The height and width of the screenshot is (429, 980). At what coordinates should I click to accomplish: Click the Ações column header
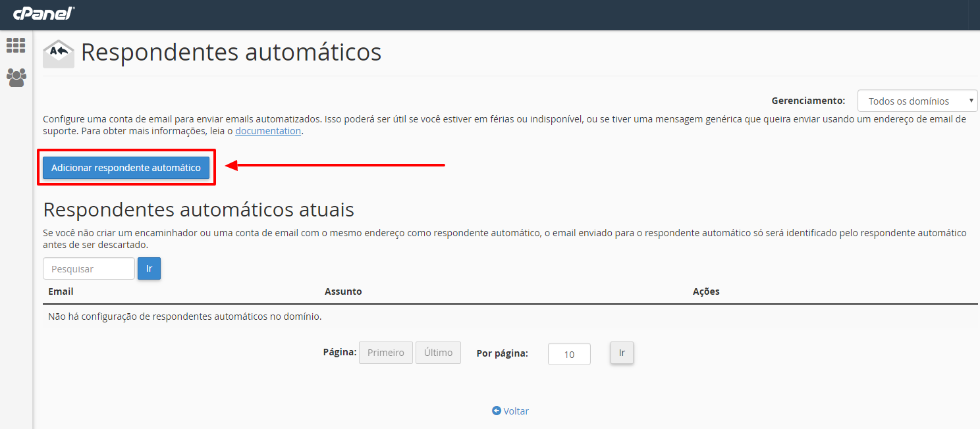(706, 291)
